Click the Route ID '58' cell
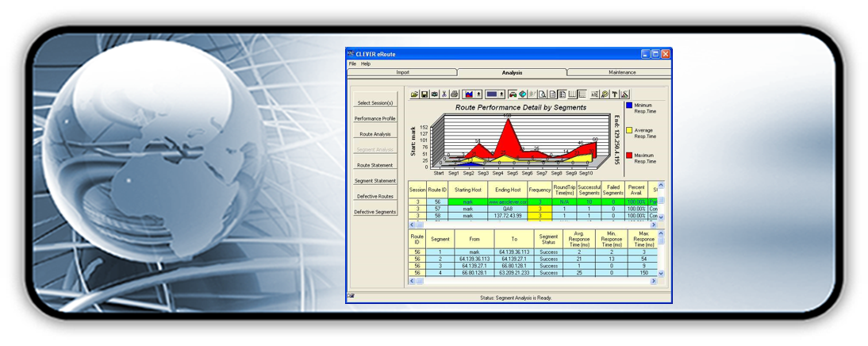This screenshot has width=868, height=346. click(437, 215)
